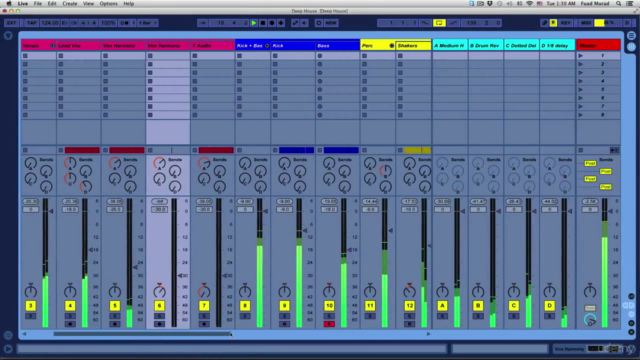Toggle return D track activator
Viewport: 640px width, 360px height.
pos(549,306)
